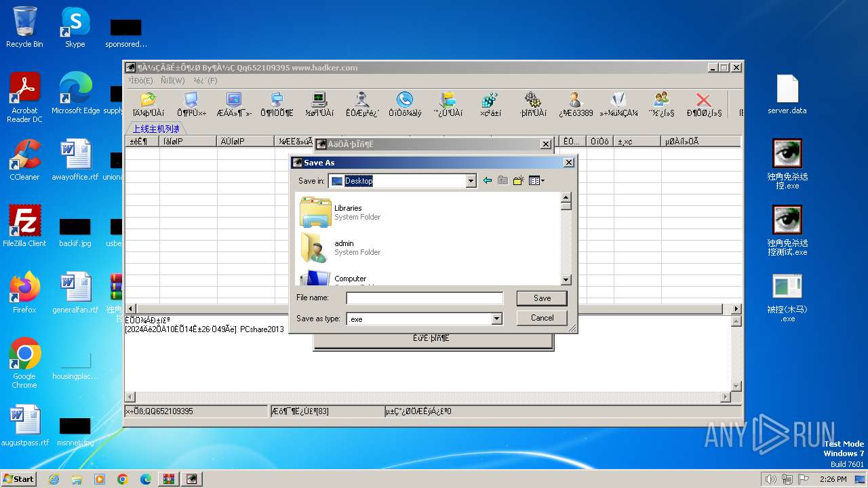Image resolution: width=868 pixels, height=488 pixels.
Task: Open FileZilla Client desktop icon
Action: pos(24,226)
